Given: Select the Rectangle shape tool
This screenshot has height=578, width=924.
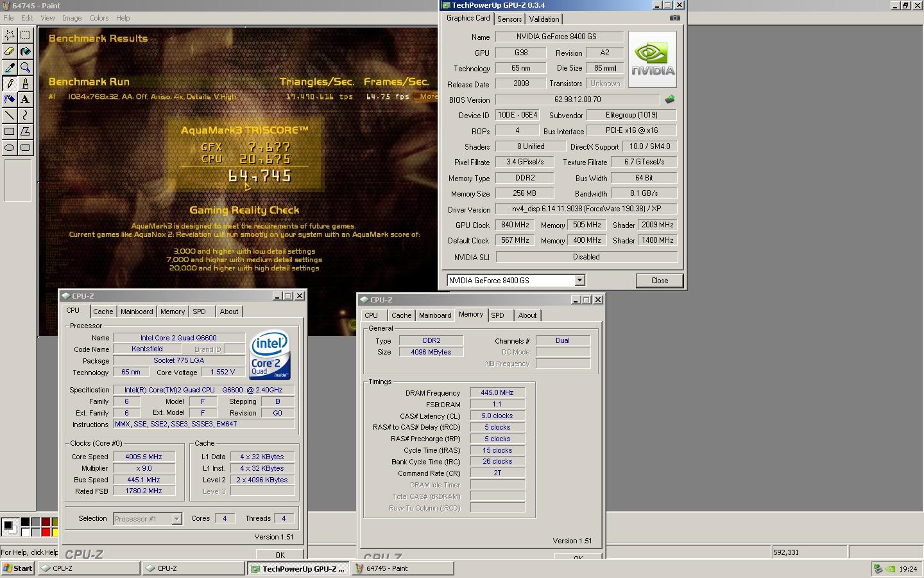Looking at the screenshot, I should (x=10, y=132).
